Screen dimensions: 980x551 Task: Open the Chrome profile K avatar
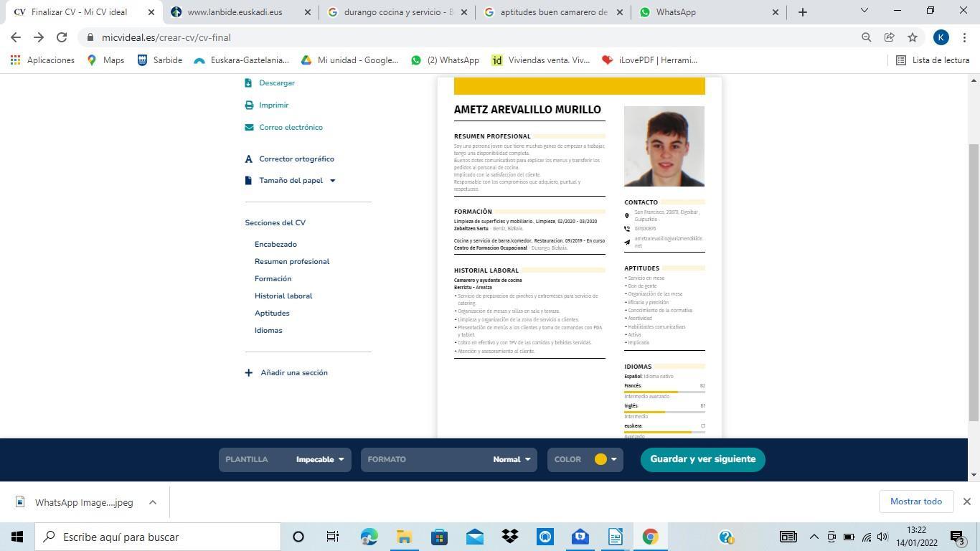pyautogui.click(x=941, y=37)
